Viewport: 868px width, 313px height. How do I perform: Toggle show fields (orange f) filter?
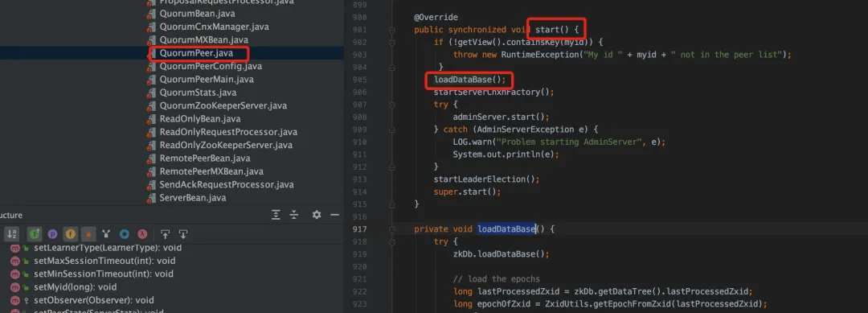pos(70,234)
